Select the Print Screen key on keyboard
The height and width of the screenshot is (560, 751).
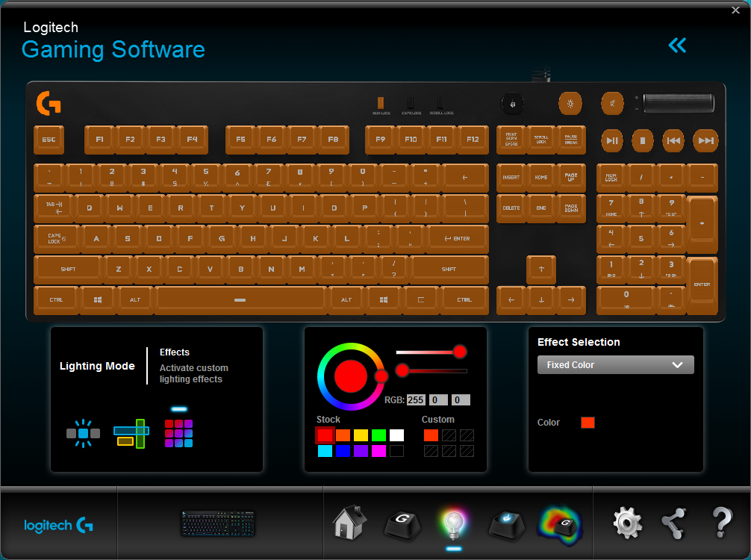tap(511, 140)
